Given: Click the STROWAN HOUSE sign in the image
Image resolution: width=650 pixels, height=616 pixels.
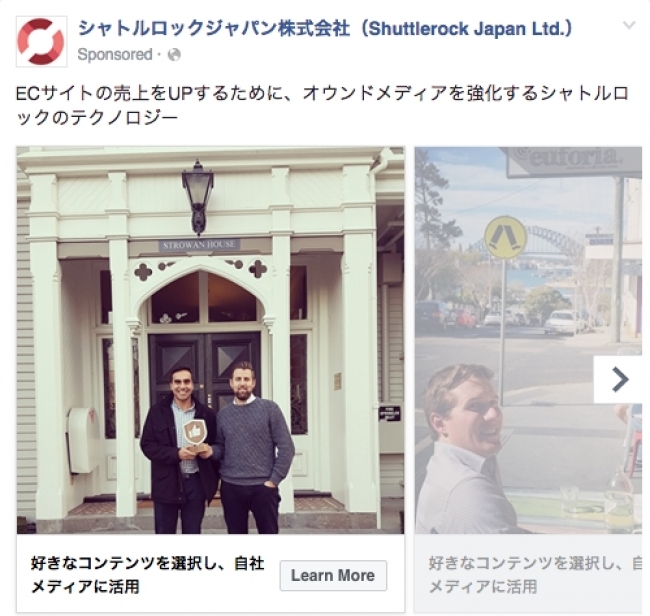Looking at the screenshot, I should 199,245.
